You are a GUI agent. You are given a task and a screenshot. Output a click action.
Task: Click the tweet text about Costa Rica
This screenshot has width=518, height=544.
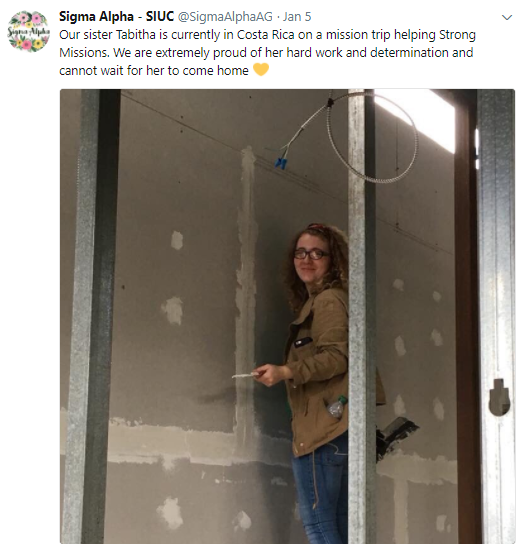tap(267, 53)
